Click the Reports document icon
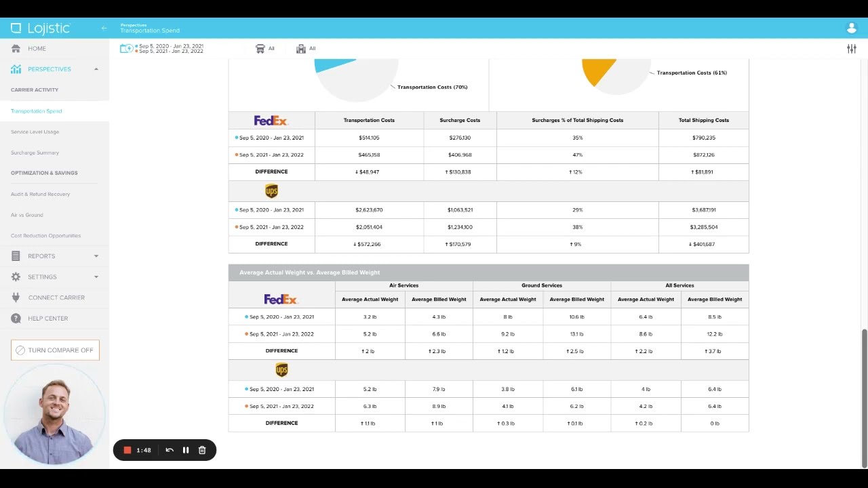 click(x=16, y=256)
